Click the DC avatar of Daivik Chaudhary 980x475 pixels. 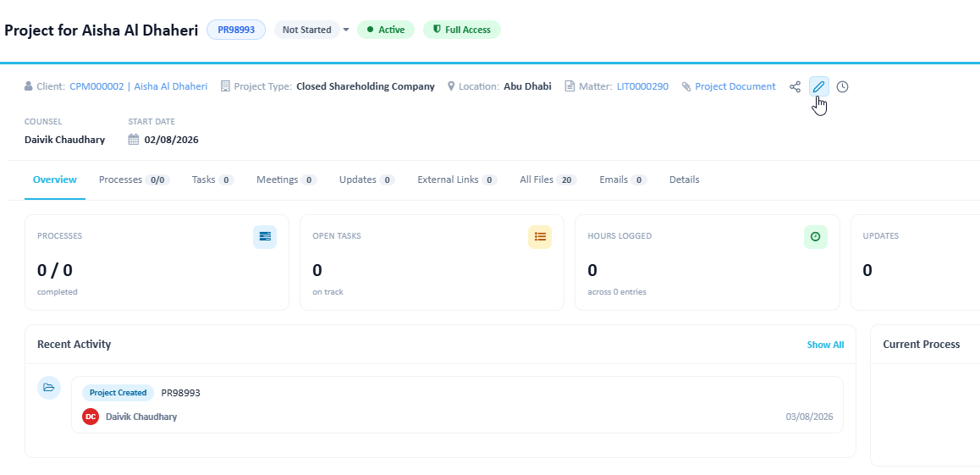91,417
